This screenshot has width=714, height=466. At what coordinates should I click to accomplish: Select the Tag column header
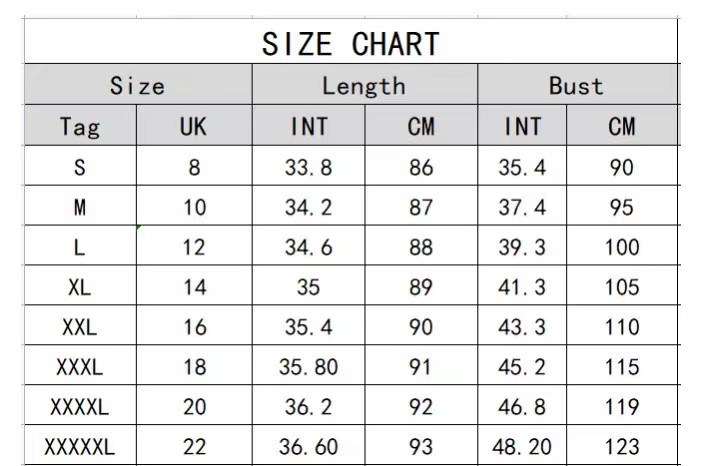[80, 127]
